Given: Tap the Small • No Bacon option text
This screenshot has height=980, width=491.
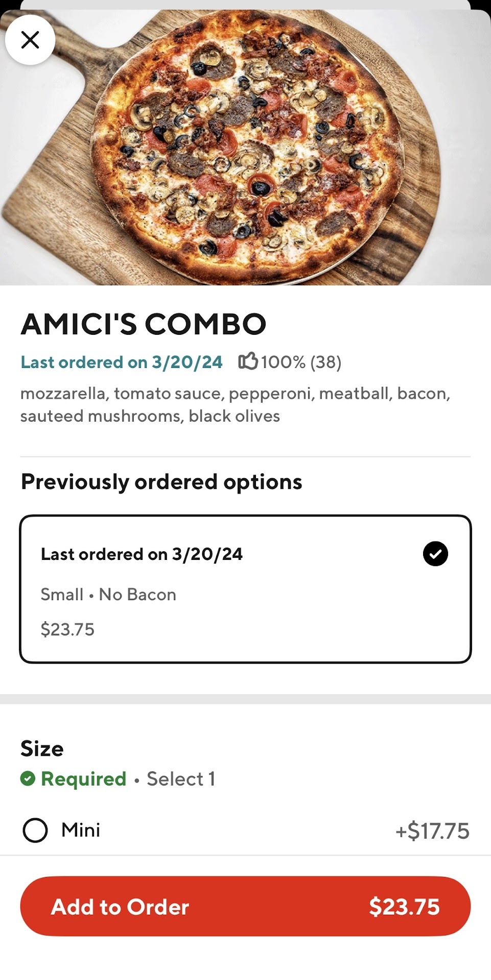Looking at the screenshot, I should pyautogui.click(x=108, y=595).
